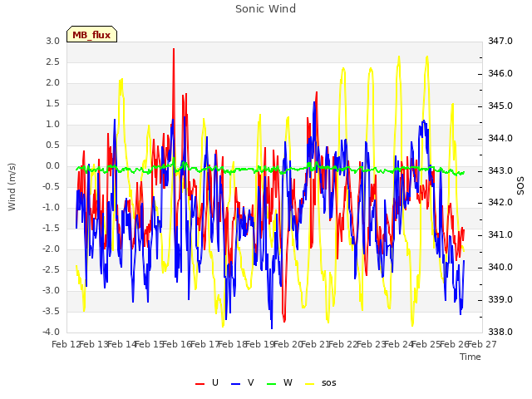The image size is (532, 399).
Task: Click the 'sos' legend label
Action: (329, 383)
